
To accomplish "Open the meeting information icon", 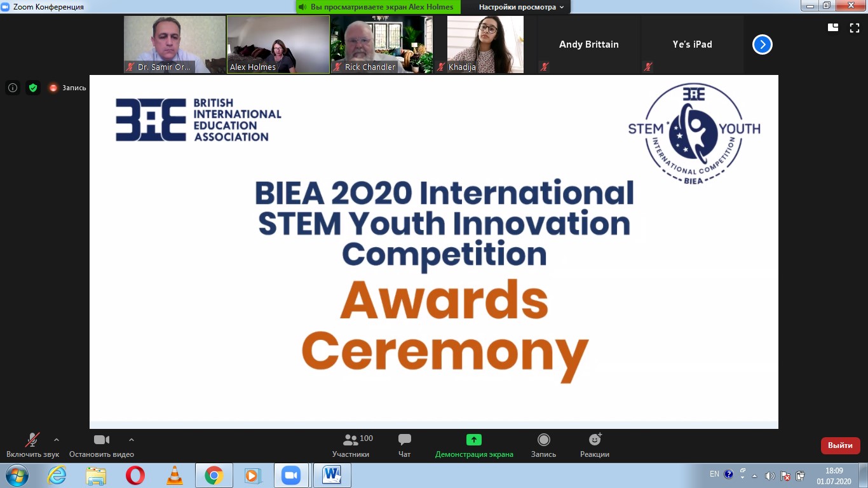I will (13, 88).
